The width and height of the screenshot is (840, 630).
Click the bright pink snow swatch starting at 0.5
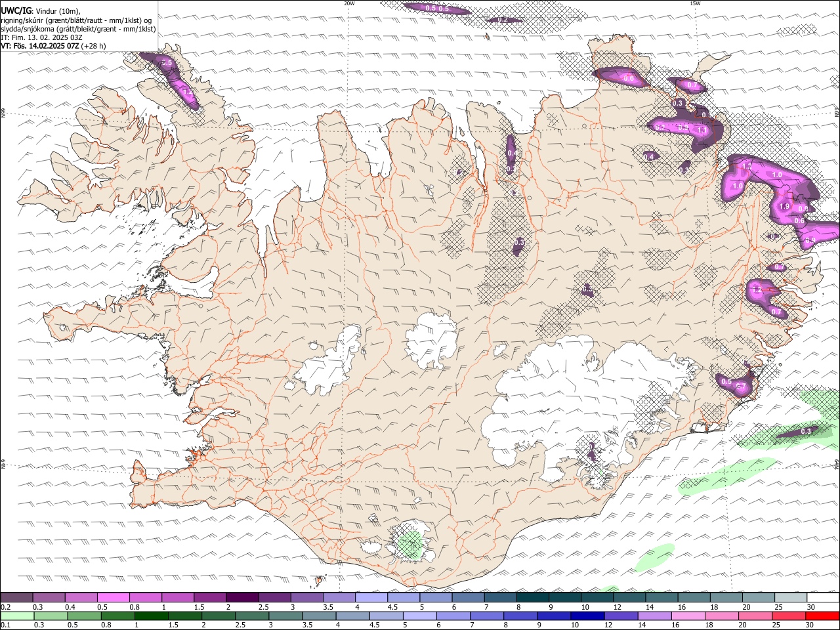pyautogui.click(x=113, y=598)
